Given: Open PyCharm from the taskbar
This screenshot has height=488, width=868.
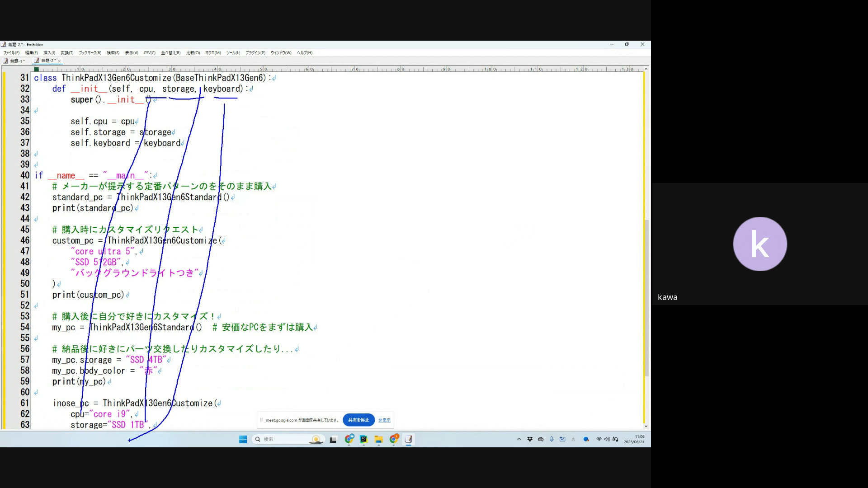Looking at the screenshot, I should (x=364, y=439).
